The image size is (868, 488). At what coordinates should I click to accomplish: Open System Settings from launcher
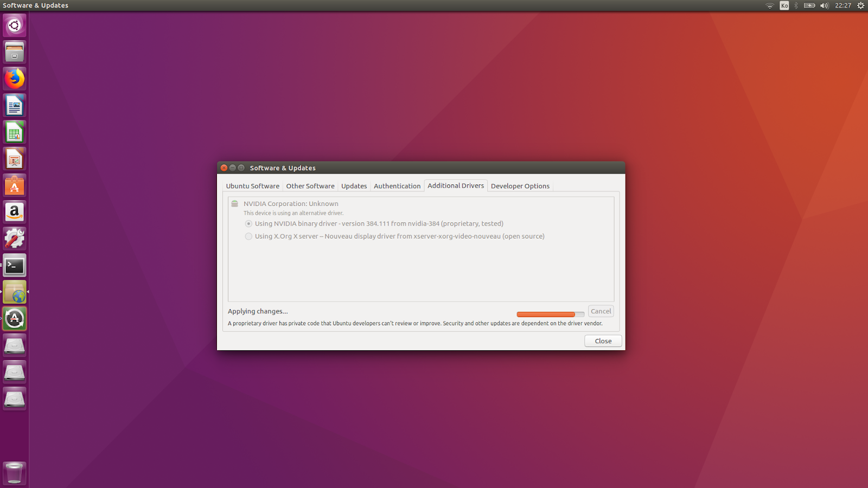[15, 239]
